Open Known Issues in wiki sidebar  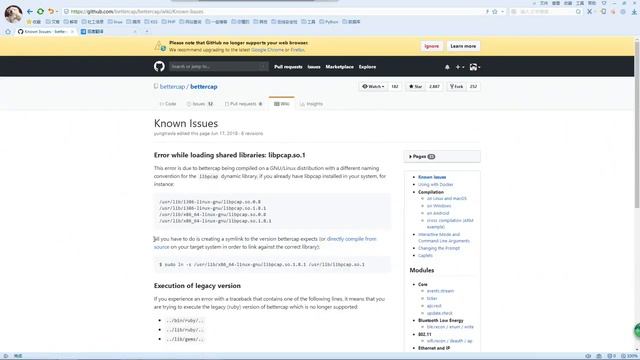pos(432,177)
